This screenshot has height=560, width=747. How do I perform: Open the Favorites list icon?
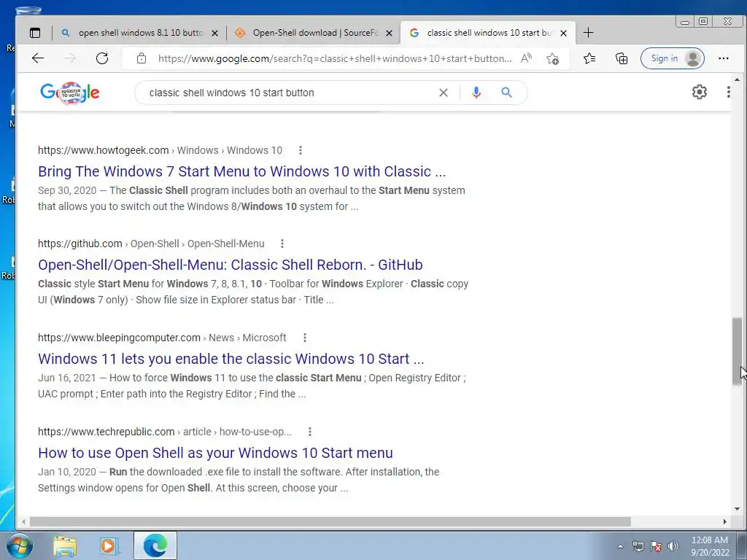pyautogui.click(x=589, y=58)
